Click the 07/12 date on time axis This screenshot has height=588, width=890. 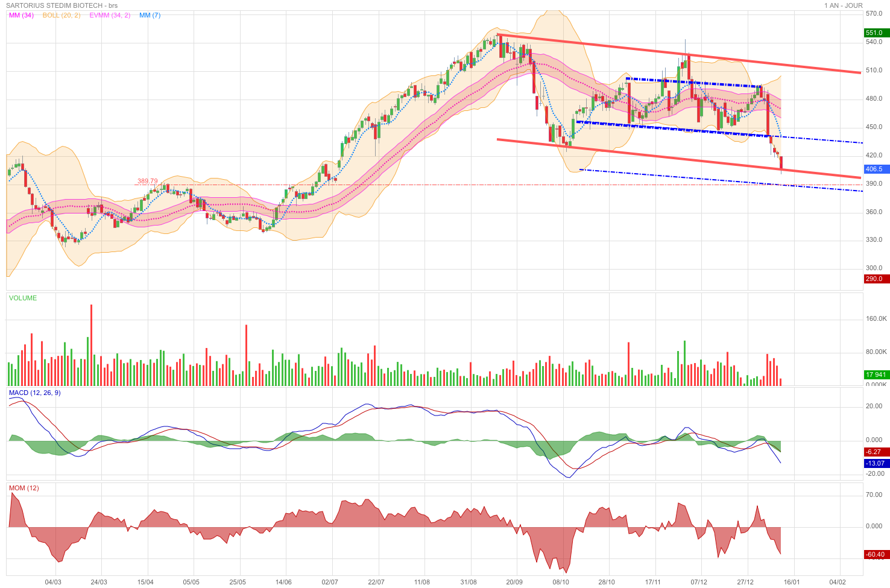click(x=699, y=582)
